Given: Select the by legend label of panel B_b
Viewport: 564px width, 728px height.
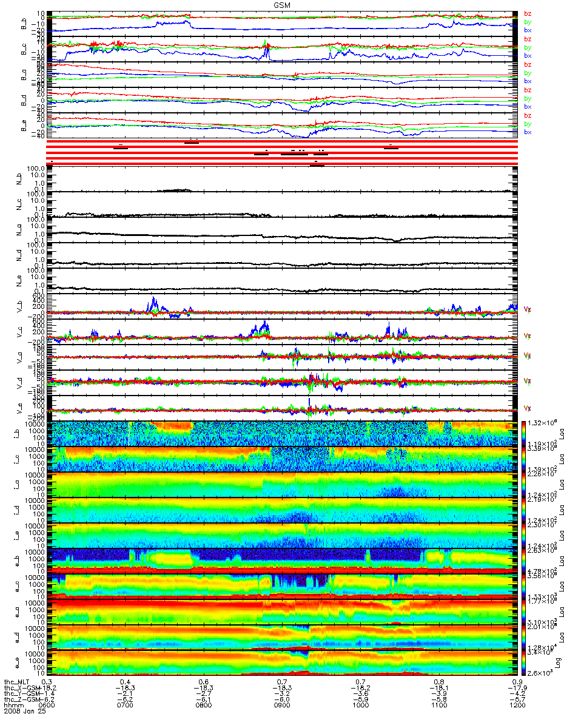Looking at the screenshot, I should 528,22.
